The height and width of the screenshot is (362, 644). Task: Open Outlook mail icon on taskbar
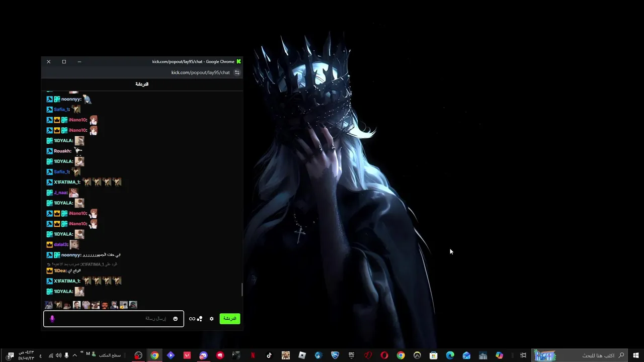pyautogui.click(x=466, y=355)
